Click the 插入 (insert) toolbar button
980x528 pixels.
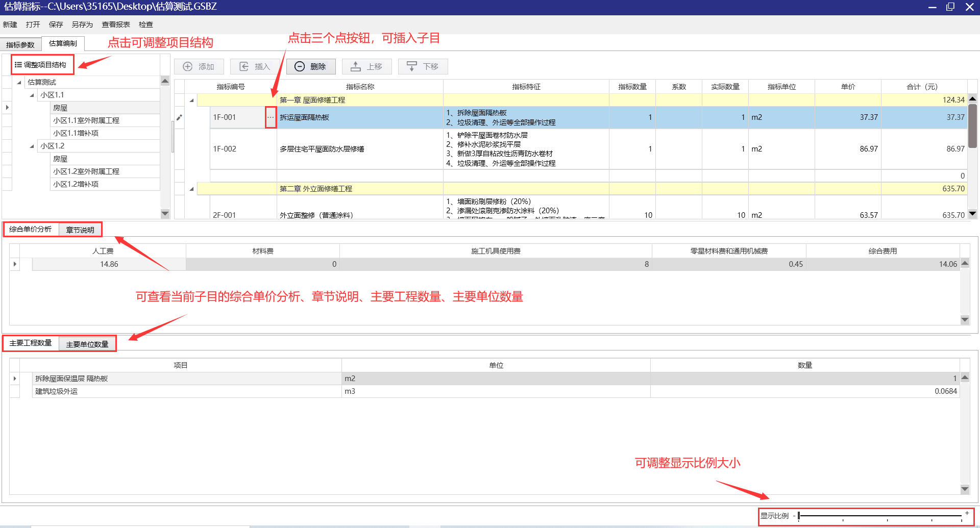point(255,67)
